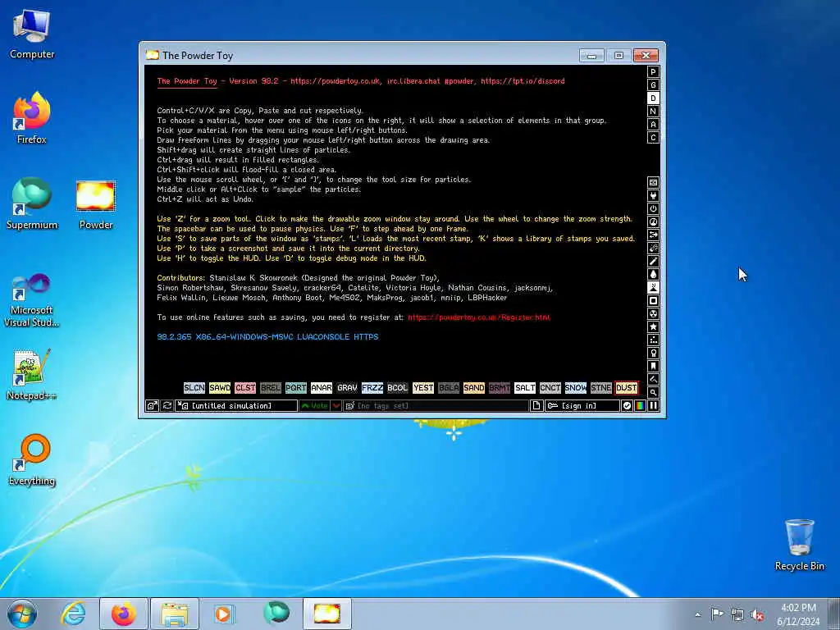Viewport: 840px width, 630px height.
Task: Open the Favorites bookmark icon
Action: point(653,367)
